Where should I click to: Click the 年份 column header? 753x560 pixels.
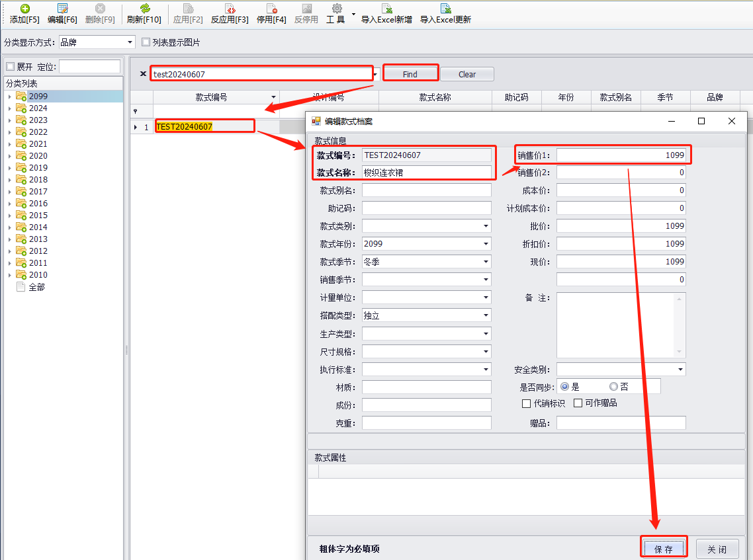566,97
